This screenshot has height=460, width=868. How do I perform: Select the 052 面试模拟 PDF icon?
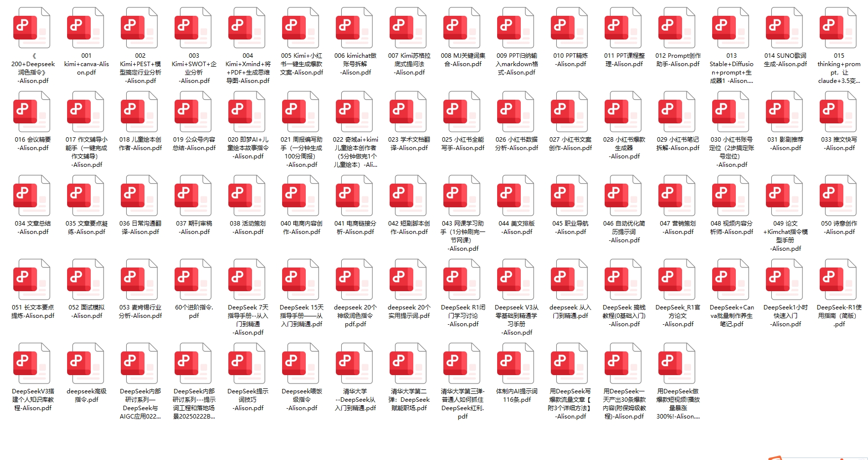85,279
